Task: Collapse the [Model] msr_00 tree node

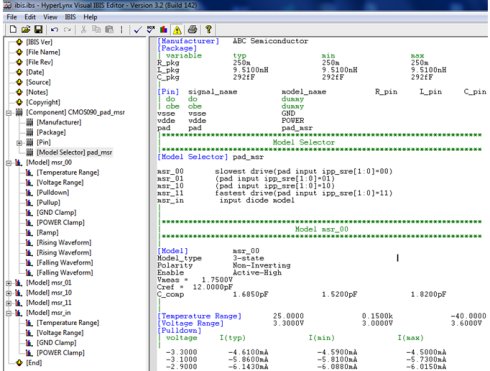Action: [x=9, y=163]
